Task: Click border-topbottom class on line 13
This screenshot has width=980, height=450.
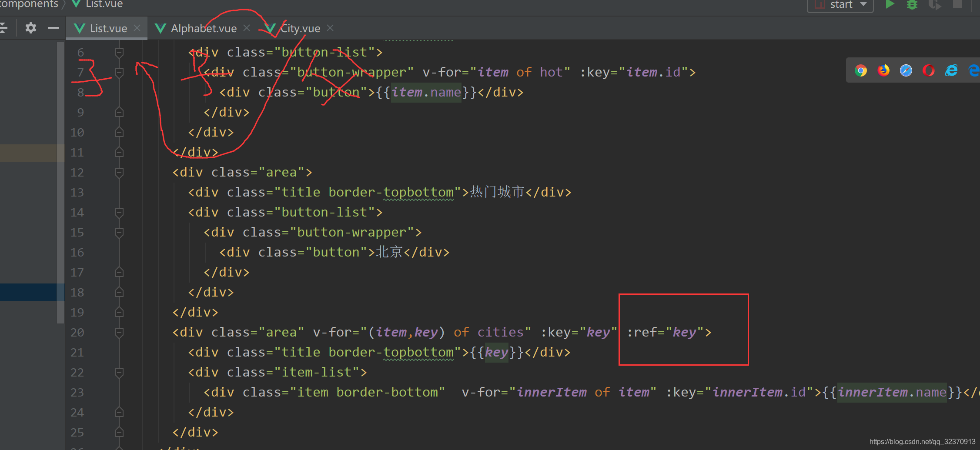Action: coord(391,192)
